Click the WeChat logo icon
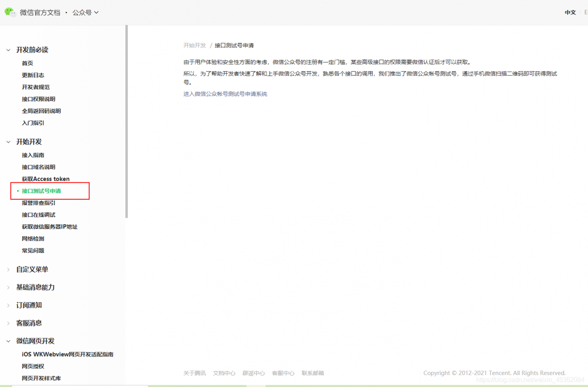The height and width of the screenshot is (387, 588). pyautogui.click(x=10, y=12)
